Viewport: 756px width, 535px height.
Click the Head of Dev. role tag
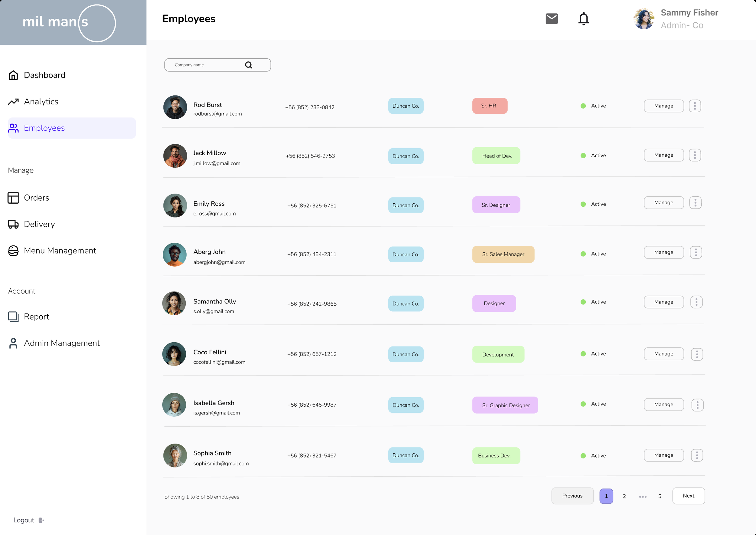click(x=496, y=156)
